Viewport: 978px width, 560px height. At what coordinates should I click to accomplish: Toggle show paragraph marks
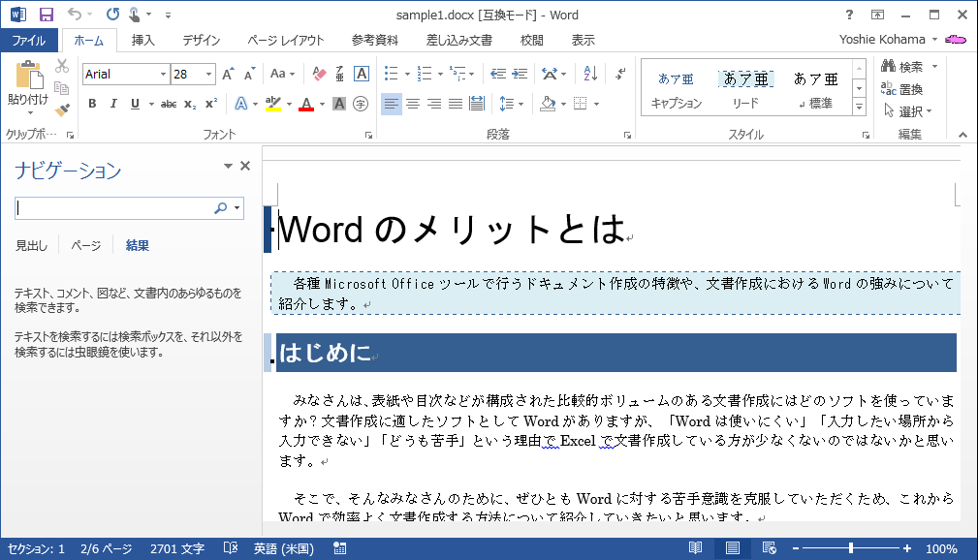(620, 75)
